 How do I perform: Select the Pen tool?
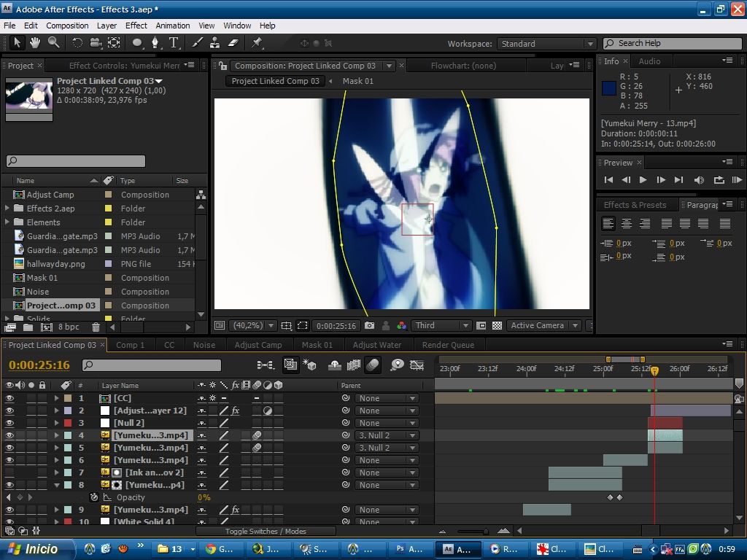point(155,43)
